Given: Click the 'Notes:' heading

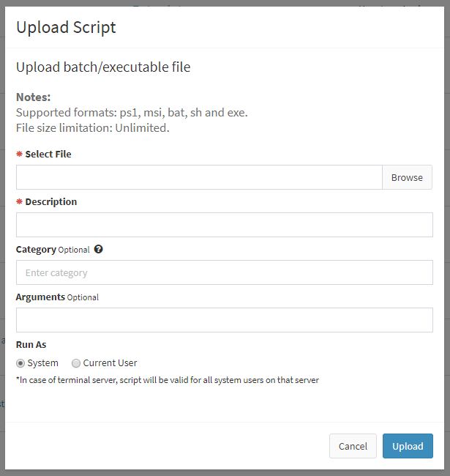Looking at the screenshot, I should pyautogui.click(x=34, y=97).
